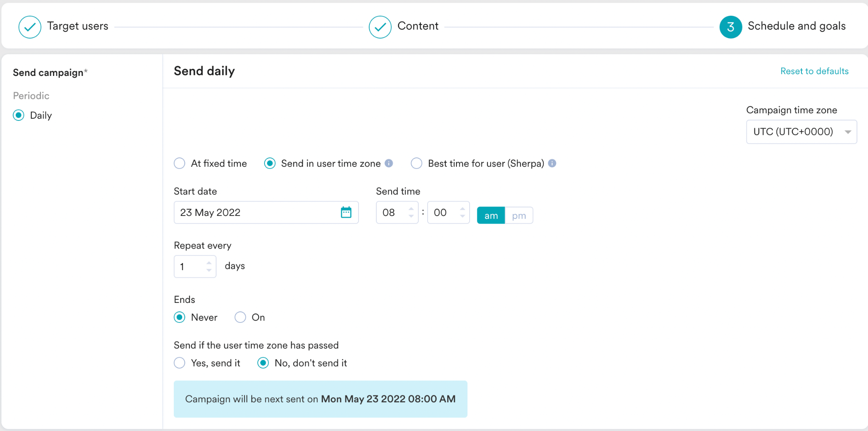This screenshot has width=868, height=431.
Task: Click info icon beside Best time for user (Sherpa)
Action: tap(552, 163)
